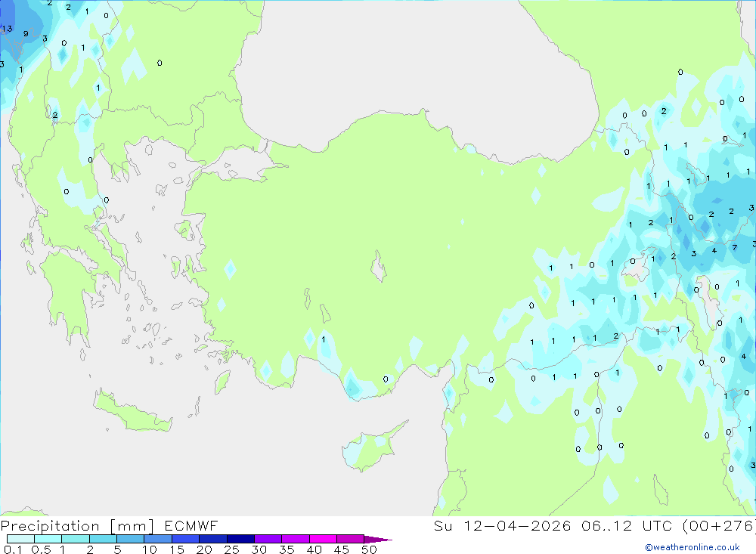
Task: Click the 0.5–1 mm light cyan legend swatch
Action: pos(48,539)
